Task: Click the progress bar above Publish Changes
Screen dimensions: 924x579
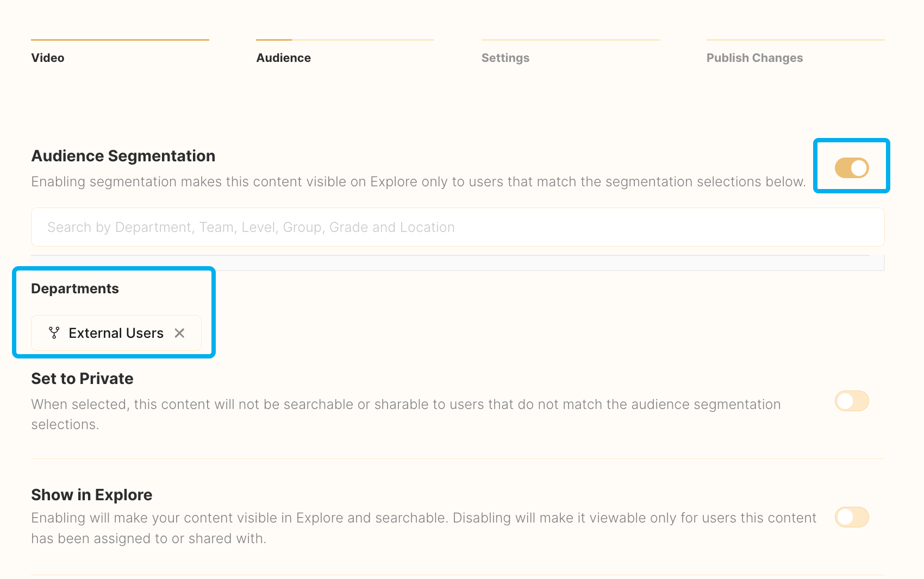Action: 795,40
